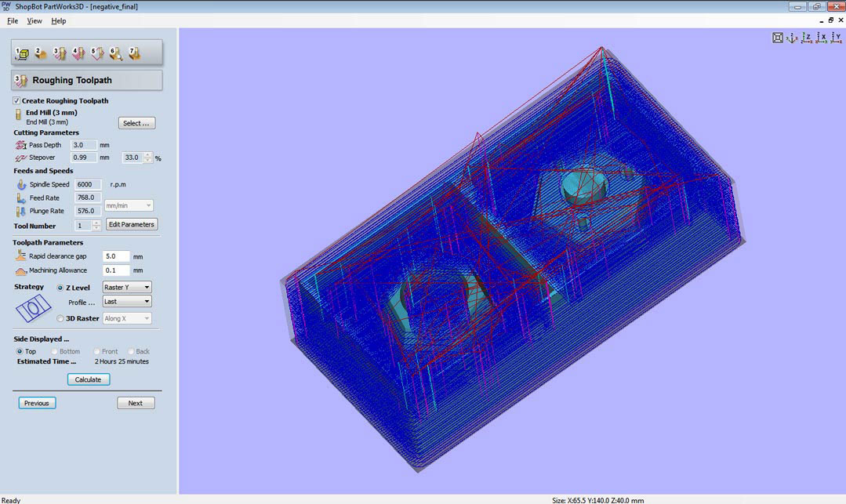Click the Spindle Speed value field
This screenshot has width=846, height=504.
pos(87,184)
